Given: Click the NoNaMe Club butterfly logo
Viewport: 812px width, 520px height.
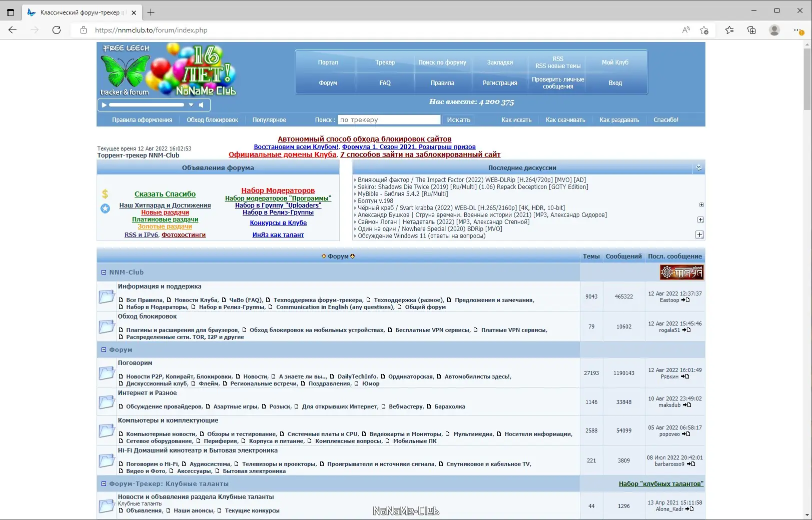Looking at the screenshot, I should pos(125,71).
